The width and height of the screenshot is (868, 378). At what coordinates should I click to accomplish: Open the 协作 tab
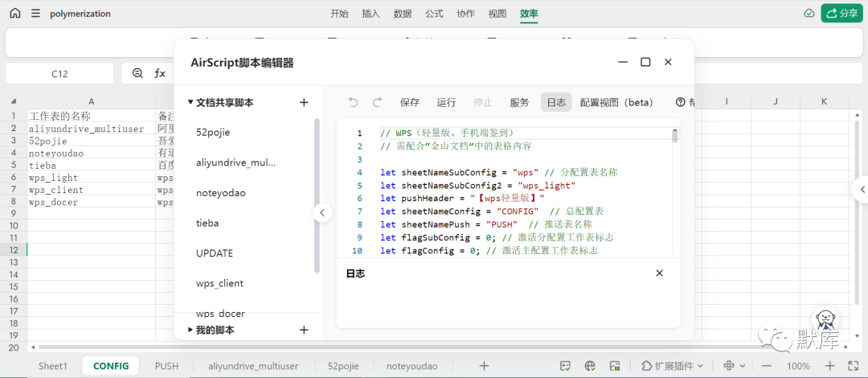coord(465,14)
